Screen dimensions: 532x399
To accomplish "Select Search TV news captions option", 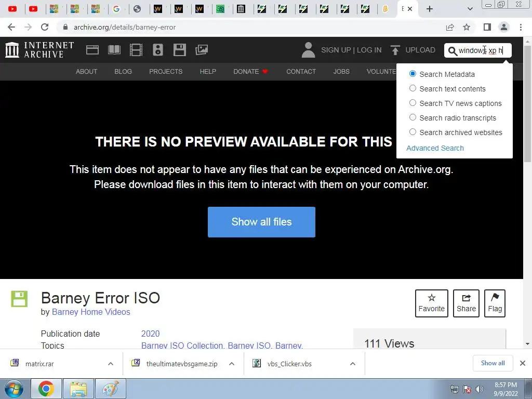I will tap(413, 103).
